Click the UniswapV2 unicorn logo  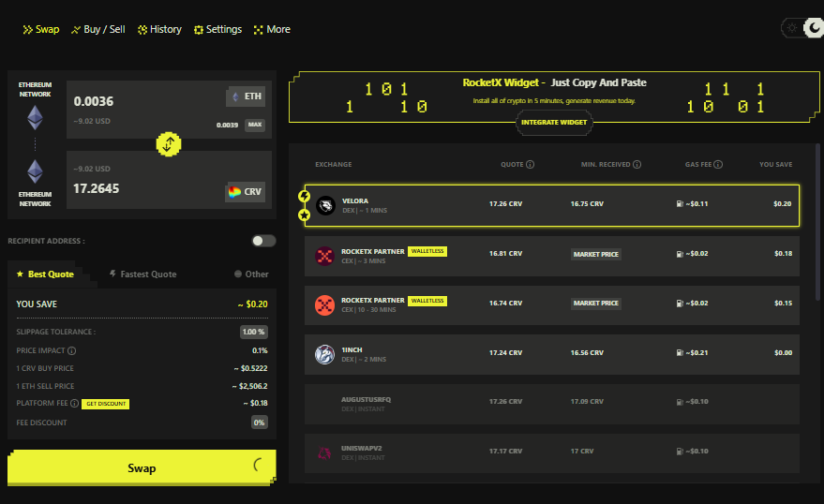(324, 452)
